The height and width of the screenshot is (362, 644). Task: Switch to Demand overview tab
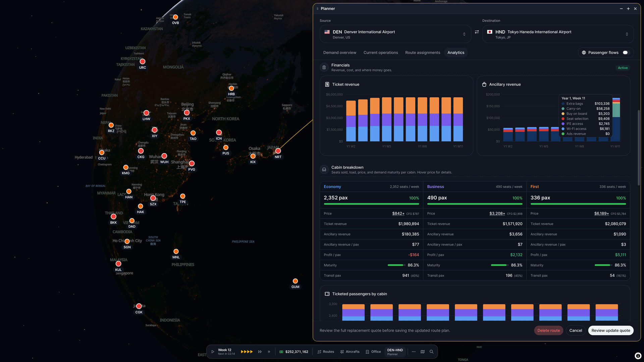click(x=339, y=53)
